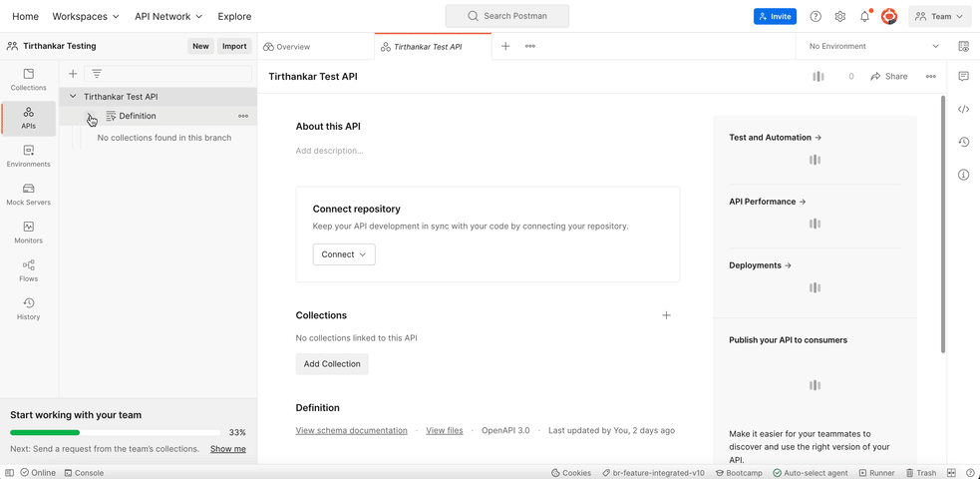This screenshot has width=980, height=479.
Task: Click the Search Postman field
Action: pyautogui.click(x=507, y=16)
